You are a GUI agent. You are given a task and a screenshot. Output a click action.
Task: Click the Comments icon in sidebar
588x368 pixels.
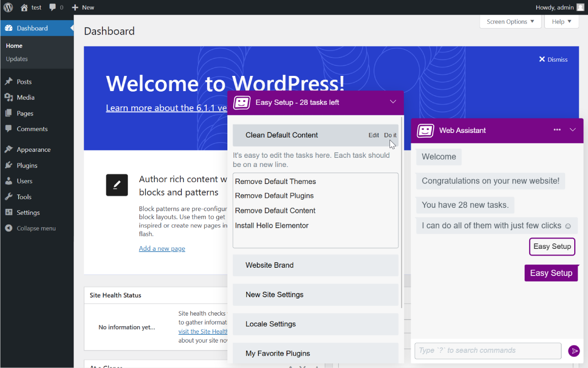pyautogui.click(x=9, y=129)
